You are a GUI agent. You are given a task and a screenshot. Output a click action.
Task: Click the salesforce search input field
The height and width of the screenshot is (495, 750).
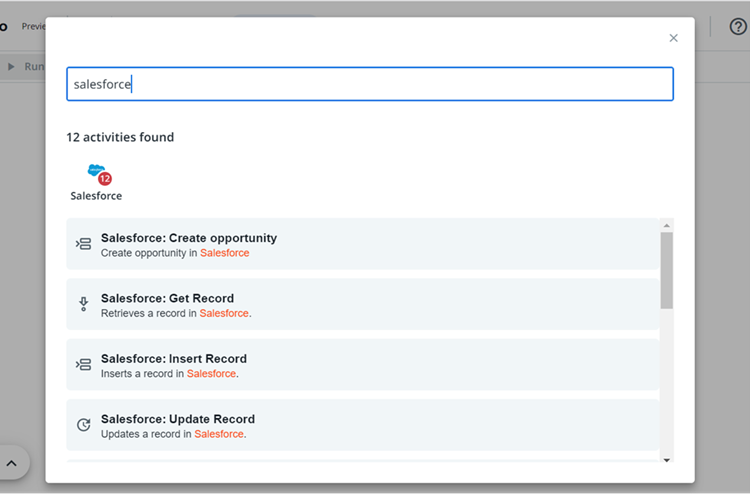(x=370, y=84)
